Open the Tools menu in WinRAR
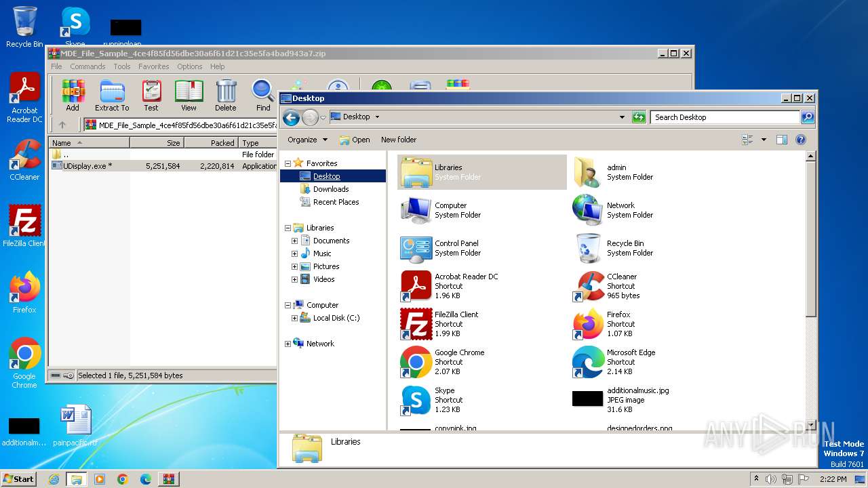868x488 pixels. click(x=122, y=66)
